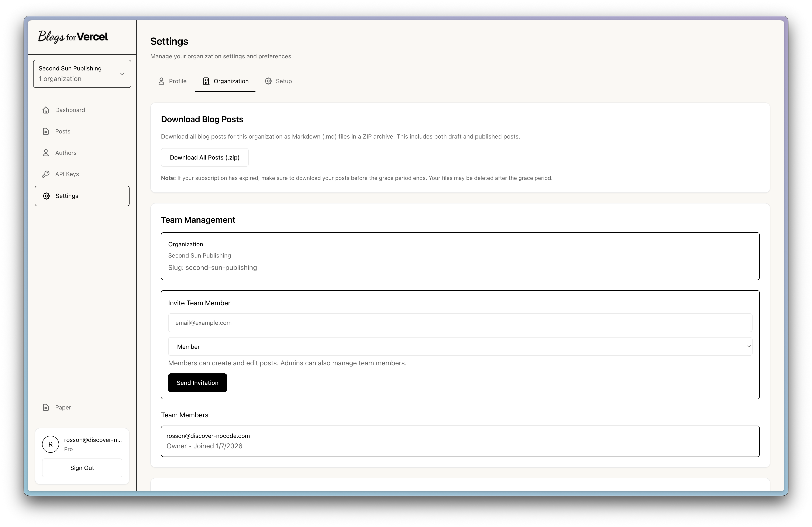
Task: Click the Blogs for Vercel logo
Action: click(x=73, y=37)
